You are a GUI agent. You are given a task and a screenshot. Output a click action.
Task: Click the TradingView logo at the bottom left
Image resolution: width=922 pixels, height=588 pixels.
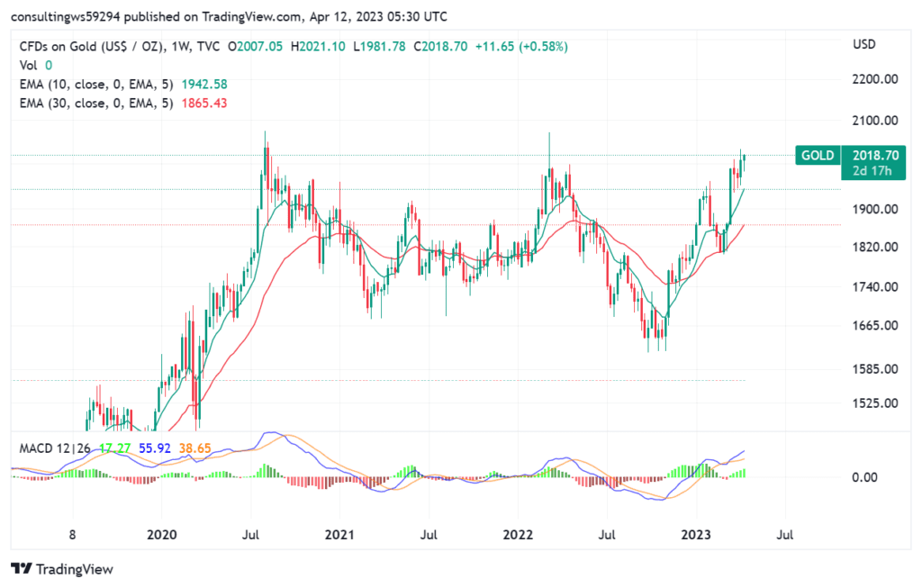click(x=62, y=569)
